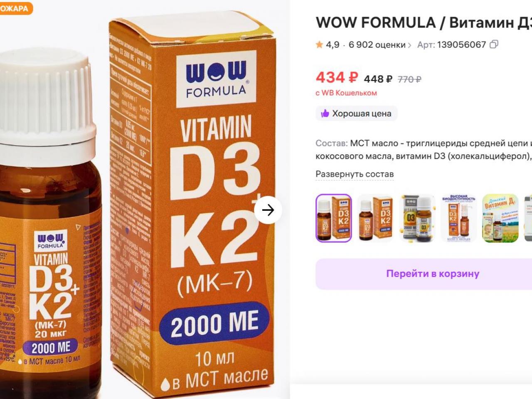Screen dimensions: 532x399
Task: Copy the article number with the copy icon
Action: pyautogui.click(x=494, y=44)
